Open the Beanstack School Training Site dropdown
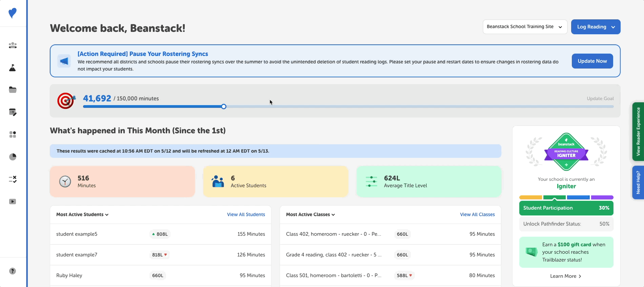Screen dimensions: 644x287 point(525,27)
